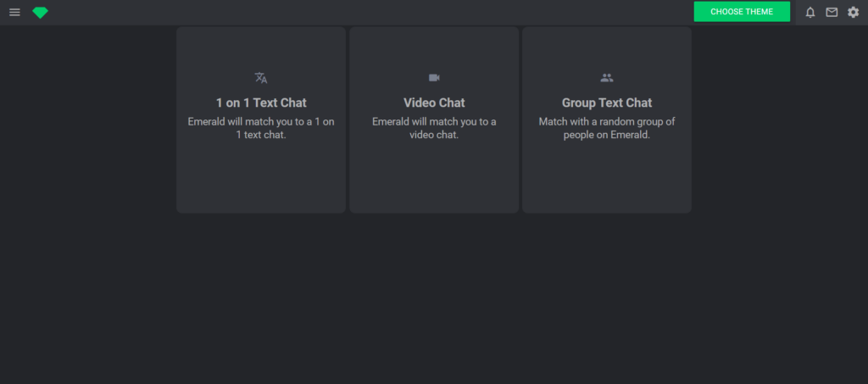Select the 1 on 1 Text Chat heading
The width and height of the screenshot is (868, 384).
point(261,103)
